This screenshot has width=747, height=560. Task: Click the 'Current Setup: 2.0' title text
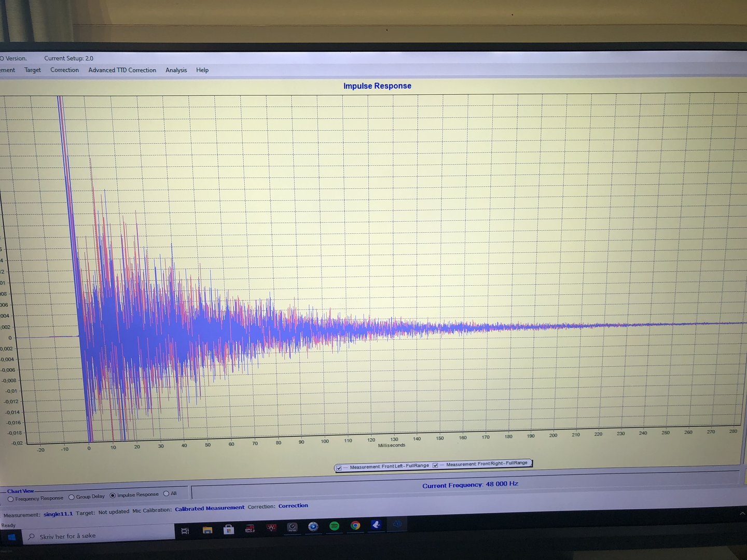coord(68,58)
